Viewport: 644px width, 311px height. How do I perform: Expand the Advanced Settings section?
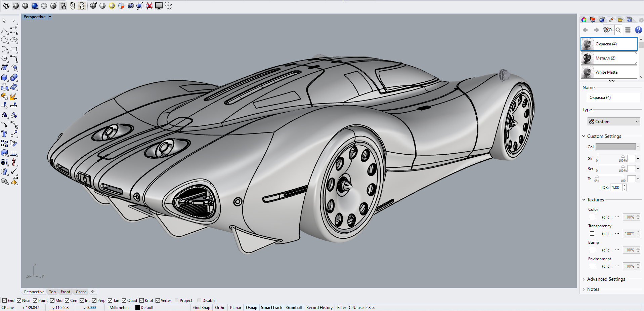pyautogui.click(x=606, y=279)
